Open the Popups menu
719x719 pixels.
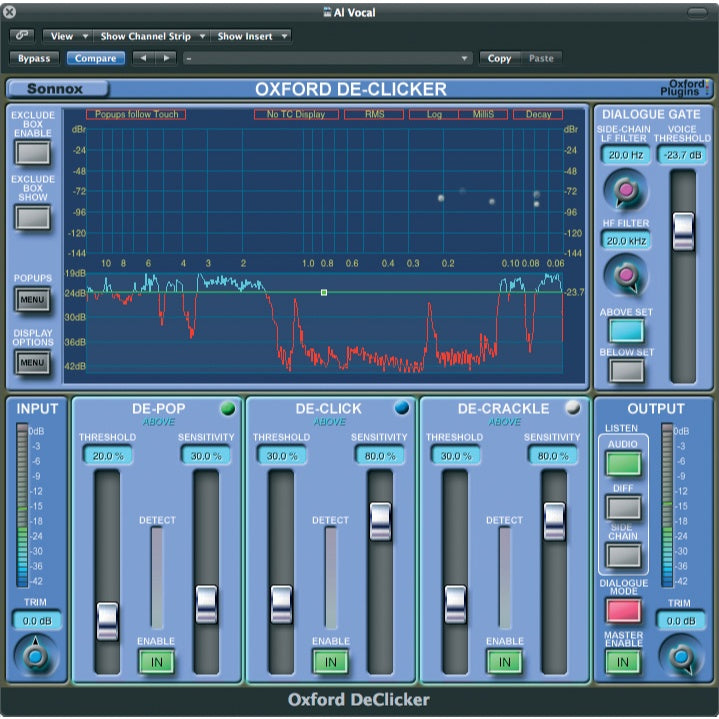[x=33, y=298]
